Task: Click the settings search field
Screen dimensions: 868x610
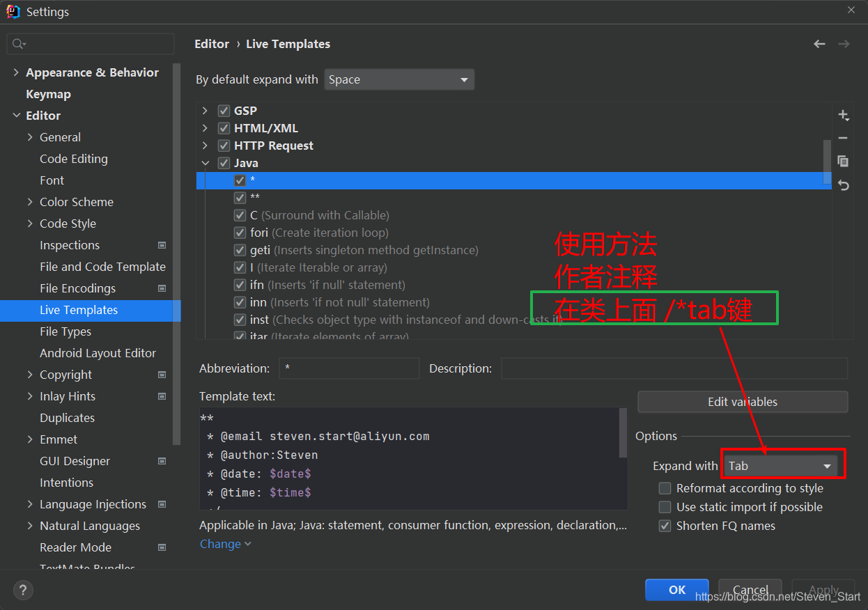Action: [x=91, y=44]
